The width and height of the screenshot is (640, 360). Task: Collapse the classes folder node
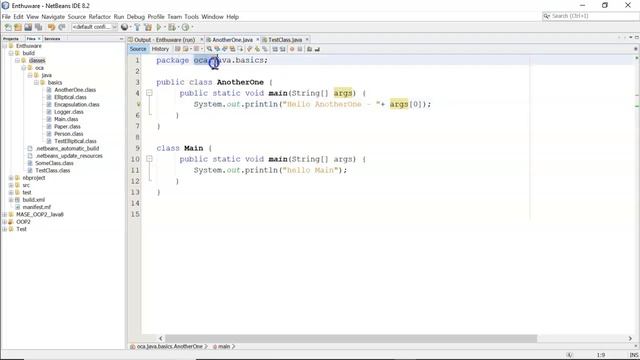pos(17,60)
